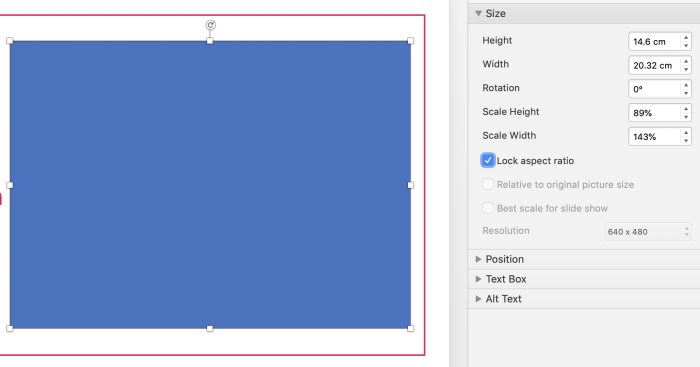The width and height of the screenshot is (700, 367).
Task: Toggle Best scale for slide show checkbox
Action: point(488,208)
